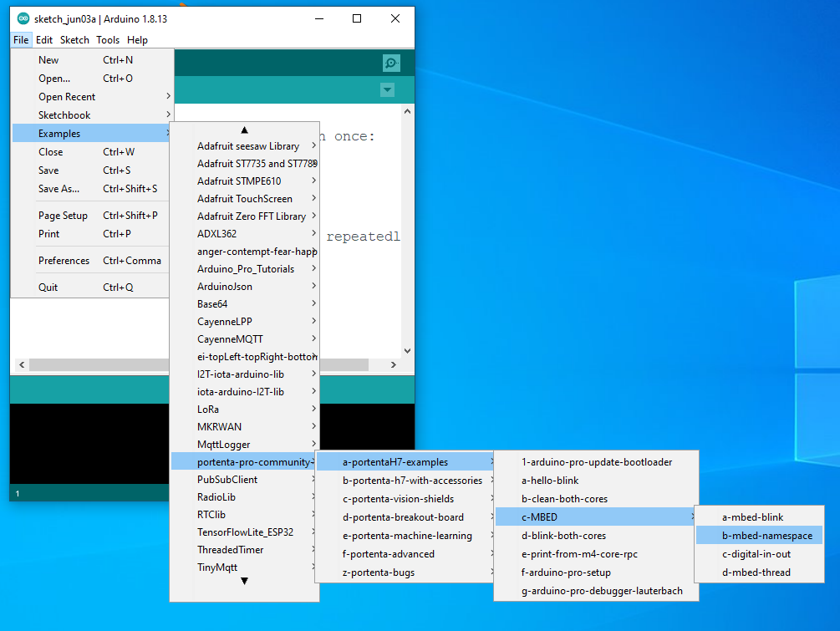Expand TinyMqtt examples
Image resolution: width=840 pixels, height=631 pixels.
244,567
